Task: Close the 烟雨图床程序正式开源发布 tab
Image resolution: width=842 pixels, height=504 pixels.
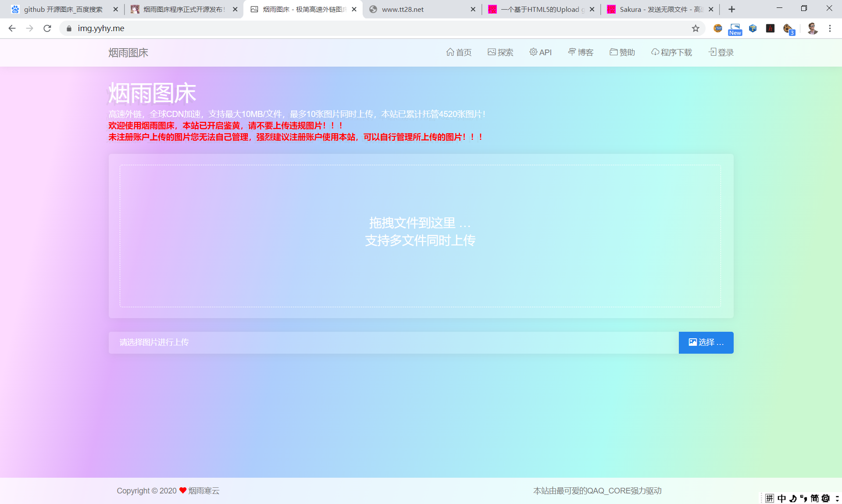Action: click(x=235, y=9)
